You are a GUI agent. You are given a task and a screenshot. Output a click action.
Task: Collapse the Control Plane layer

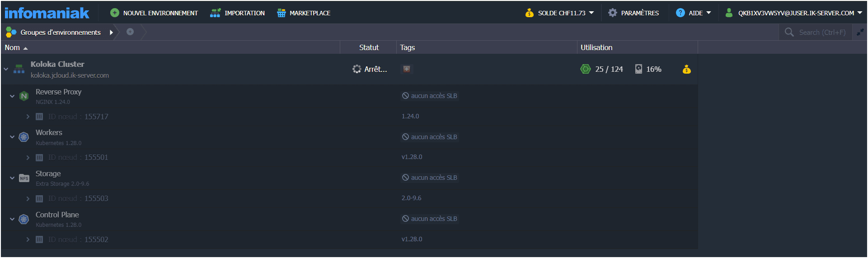[12, 219]
